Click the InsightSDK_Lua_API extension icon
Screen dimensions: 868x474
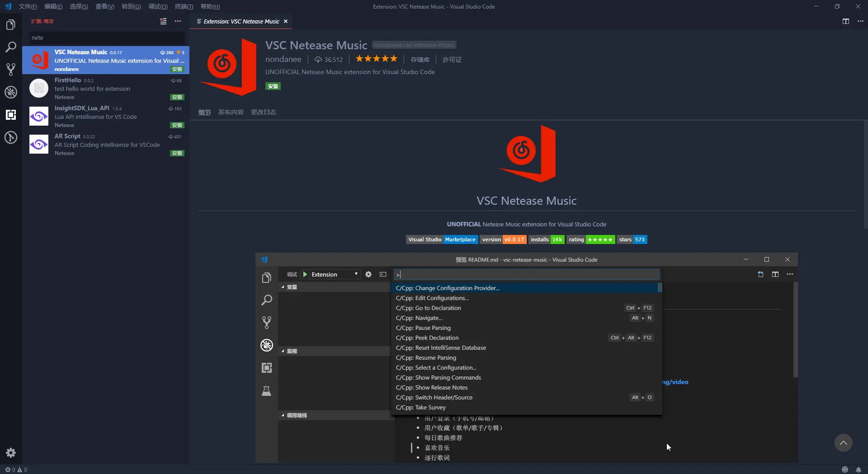click(x=39, y=116)
